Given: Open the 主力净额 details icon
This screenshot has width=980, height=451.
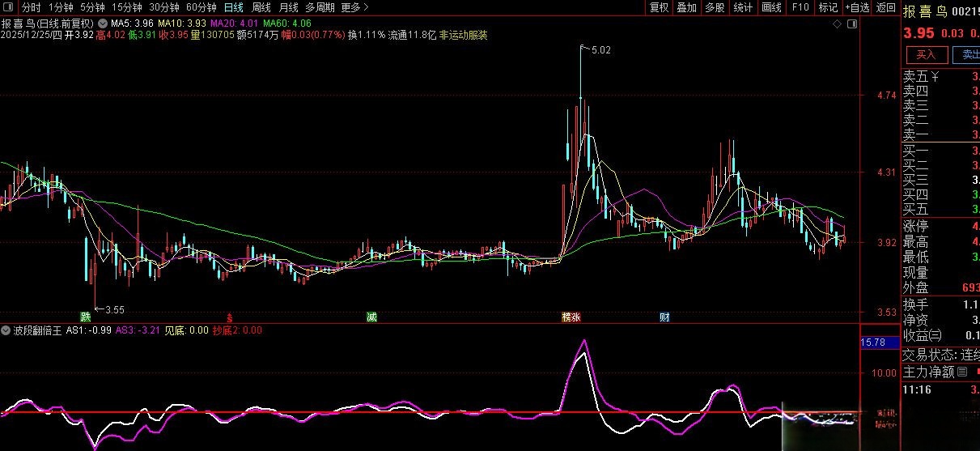Looking at the screenshot, I should click(961, 372).
